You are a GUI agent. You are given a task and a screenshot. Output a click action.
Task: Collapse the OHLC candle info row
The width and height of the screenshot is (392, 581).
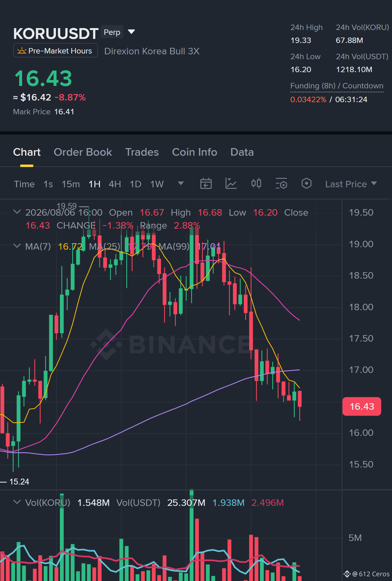[x=17, y=212]
